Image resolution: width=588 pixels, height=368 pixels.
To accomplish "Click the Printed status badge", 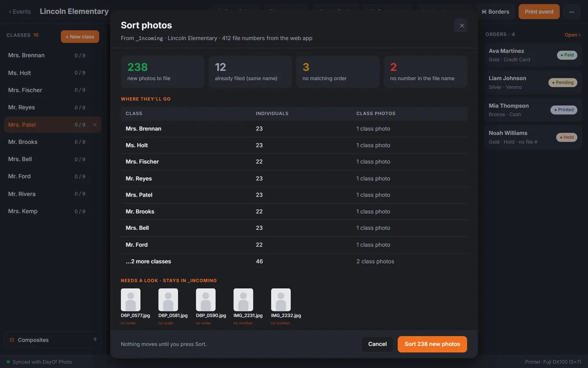I will [x=564, y=110].
